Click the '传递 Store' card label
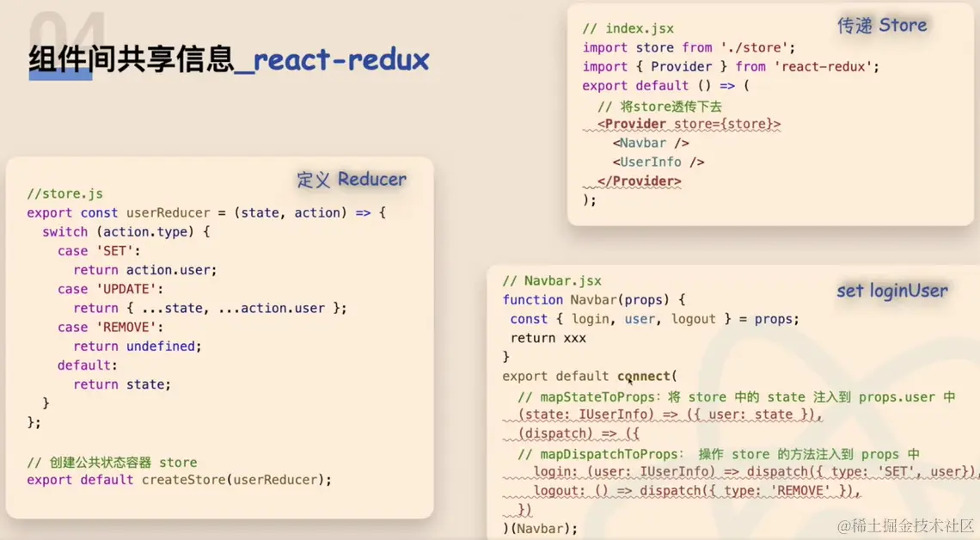Viewport: 980px width, 540px height. (x=882, y=26)
